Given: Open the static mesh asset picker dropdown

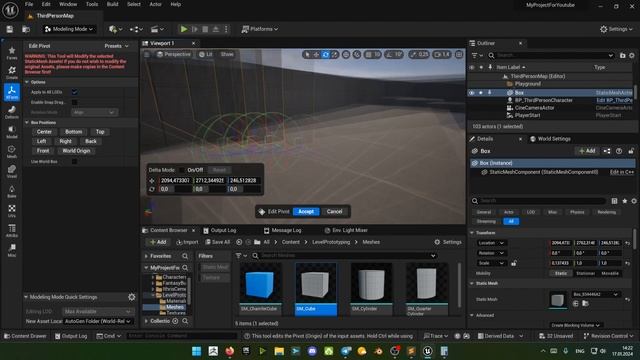Looking at the screenshot, I should (x=596, y=294).
